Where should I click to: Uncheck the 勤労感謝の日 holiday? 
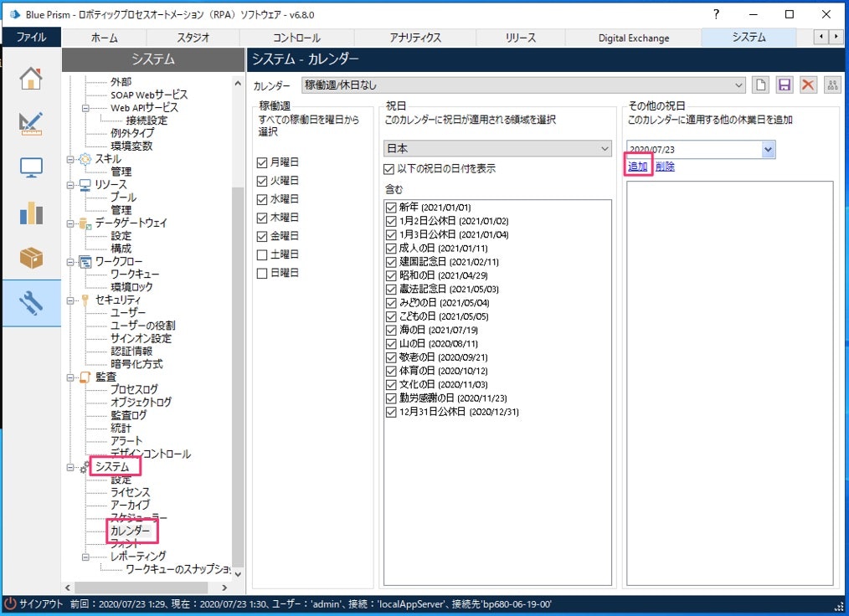tap(391, 398)
